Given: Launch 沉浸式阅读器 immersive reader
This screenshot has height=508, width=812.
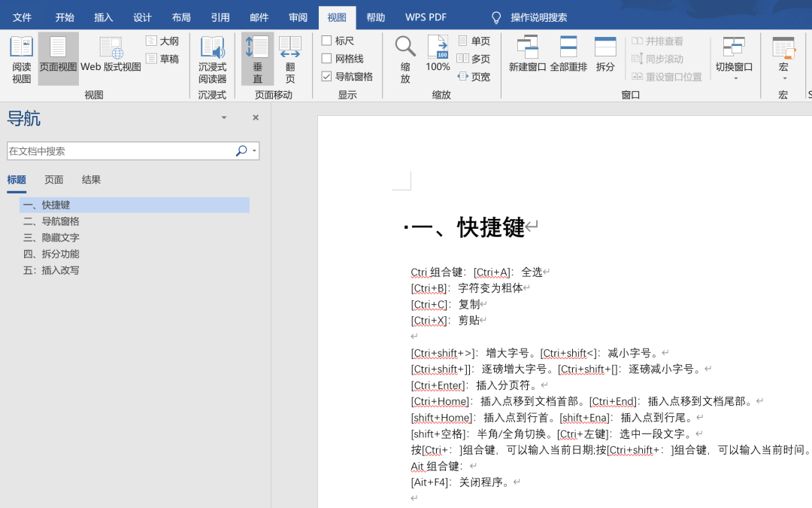Looking at the screenshot, I should [212, 59].
